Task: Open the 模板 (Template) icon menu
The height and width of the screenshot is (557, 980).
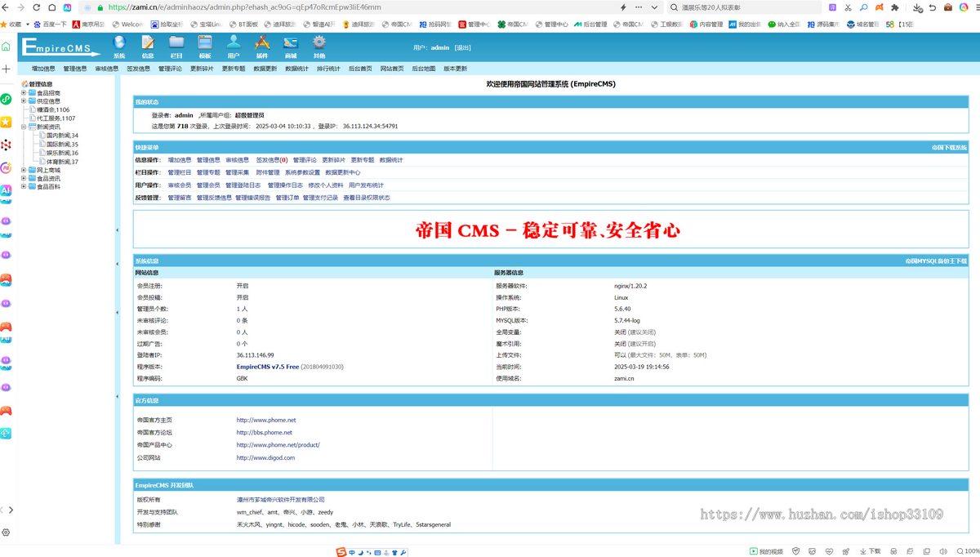Action: pyautogui.click(x=205, y=47)
